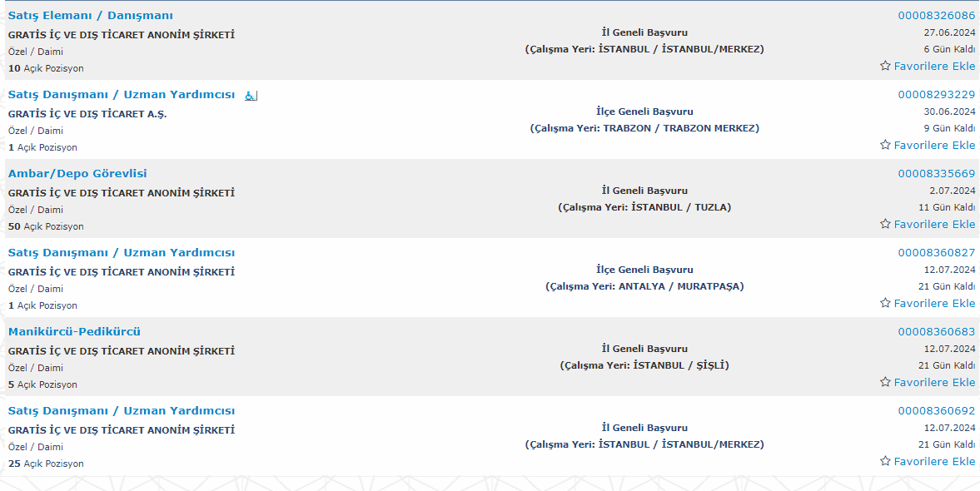Click favorite star for listing 00008360692

click(x=885, y=461)
